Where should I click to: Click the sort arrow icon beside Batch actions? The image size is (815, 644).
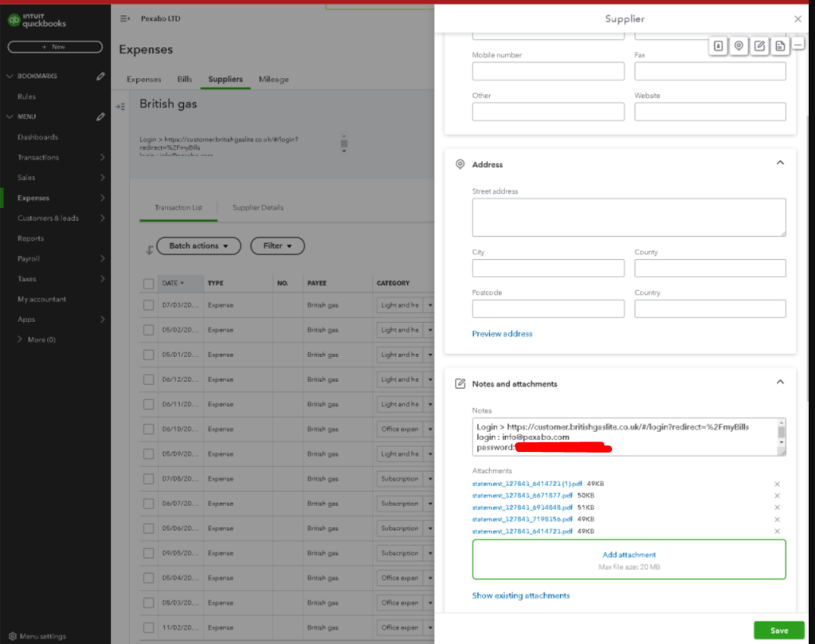pyautogui.click(x=149, y=250)
